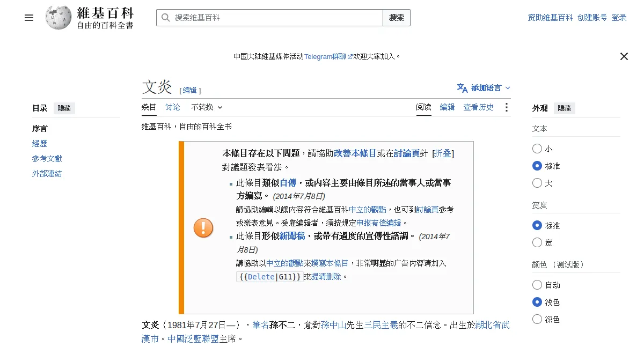Select the 自动 color option
644x362 pixels.
point(537,285)
